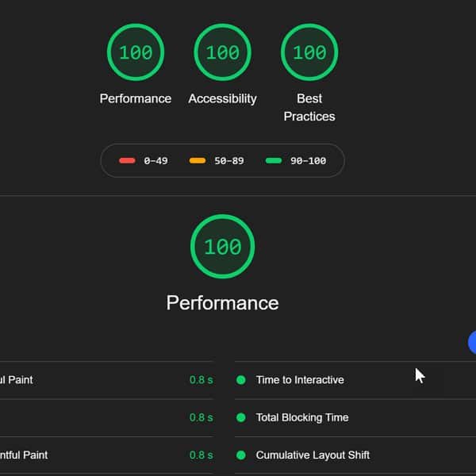Click the green 90-100 legend swatch
The height and width of the screenshot is (476, 476).
tap(274, 161)
